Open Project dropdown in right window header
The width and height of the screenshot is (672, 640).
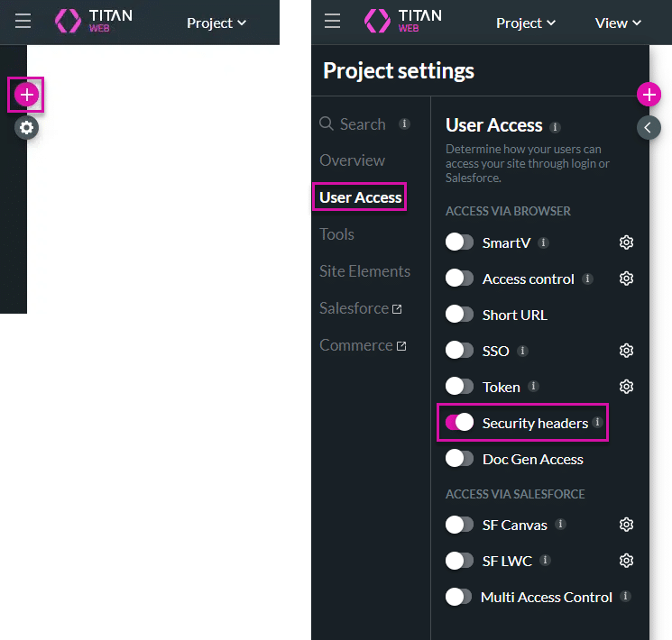pos(526,23)
